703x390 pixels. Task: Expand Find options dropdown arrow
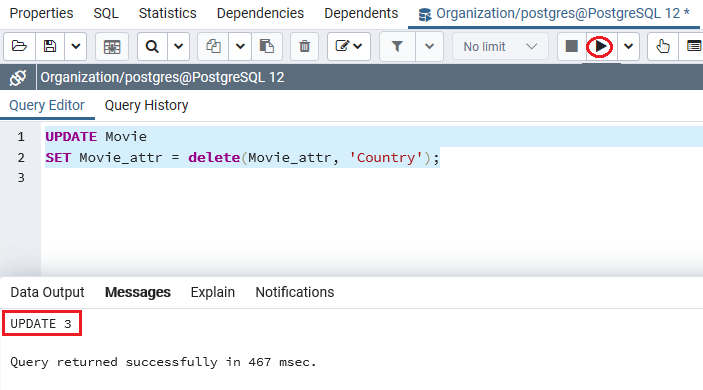point(178,46)
